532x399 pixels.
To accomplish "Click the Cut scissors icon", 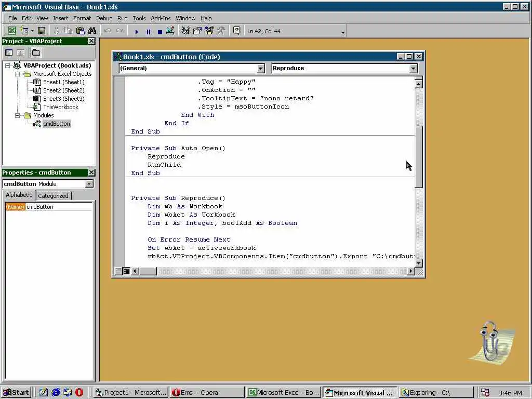I will click(x=56, y=31).
